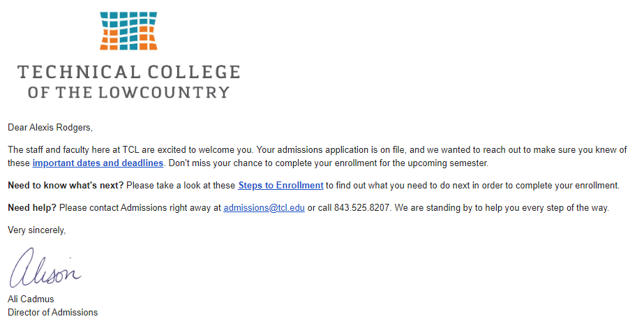This screenshot has height=319, width=644.
Task: Open the "important dates and deadlines" link
Action: (98, 163)
